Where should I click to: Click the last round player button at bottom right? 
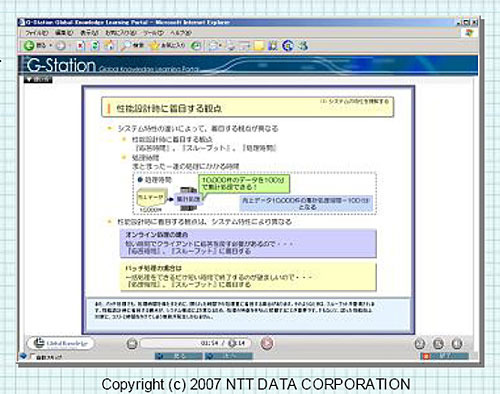457,343
